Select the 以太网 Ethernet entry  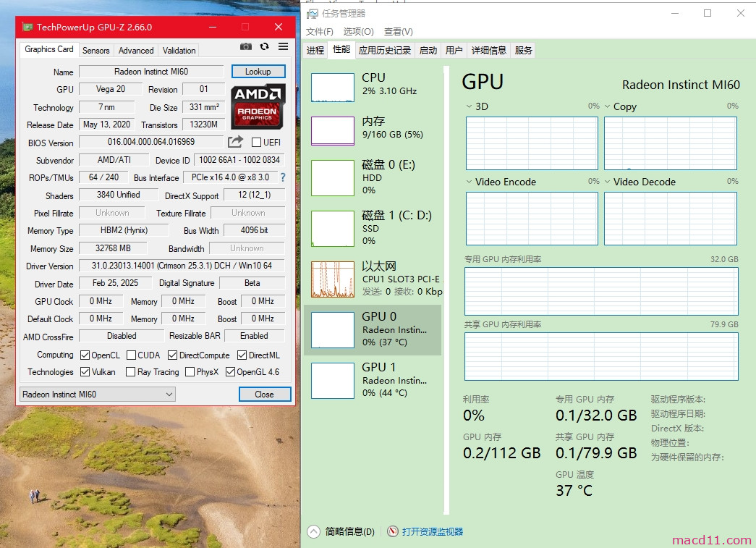pyautogui.click(x=373, y=279)
